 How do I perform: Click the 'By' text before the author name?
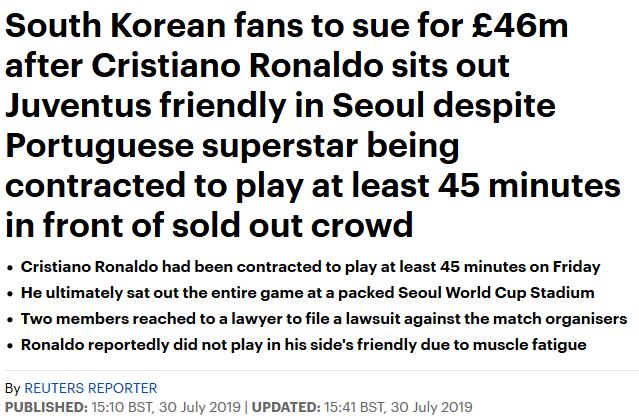point(13,389)
